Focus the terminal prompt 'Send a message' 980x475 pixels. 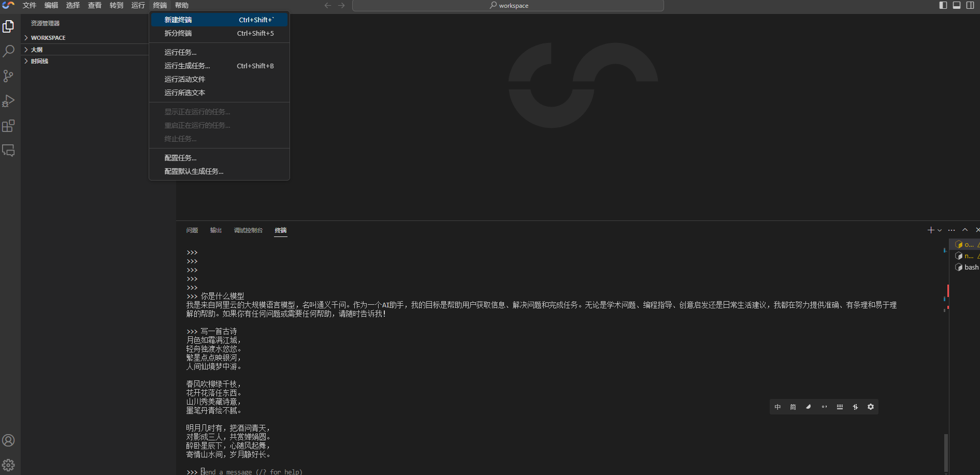[x=252, y=472]
